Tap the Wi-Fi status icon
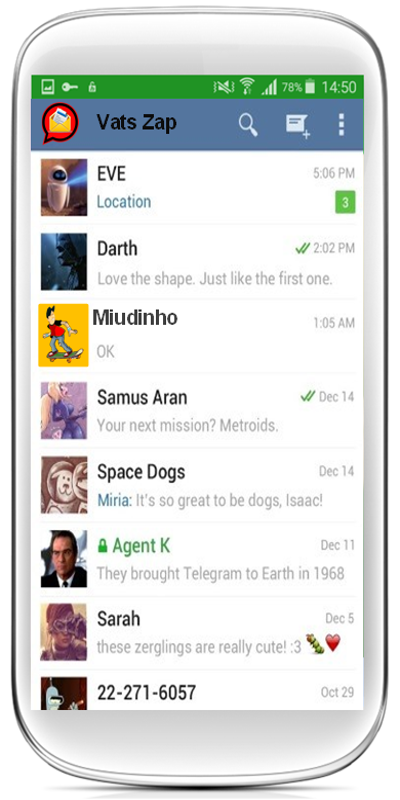The image size is (400, 800). tap(247, 87)
